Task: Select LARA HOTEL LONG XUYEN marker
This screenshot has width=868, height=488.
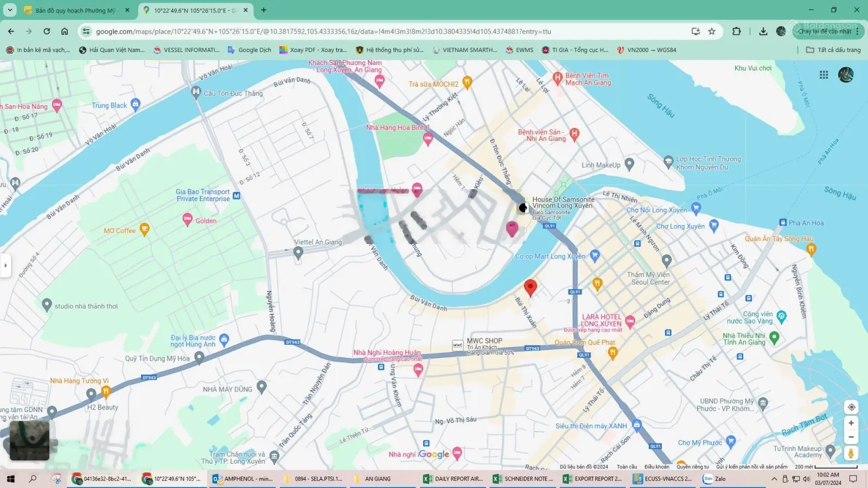Action: click(x=630, y=323)
